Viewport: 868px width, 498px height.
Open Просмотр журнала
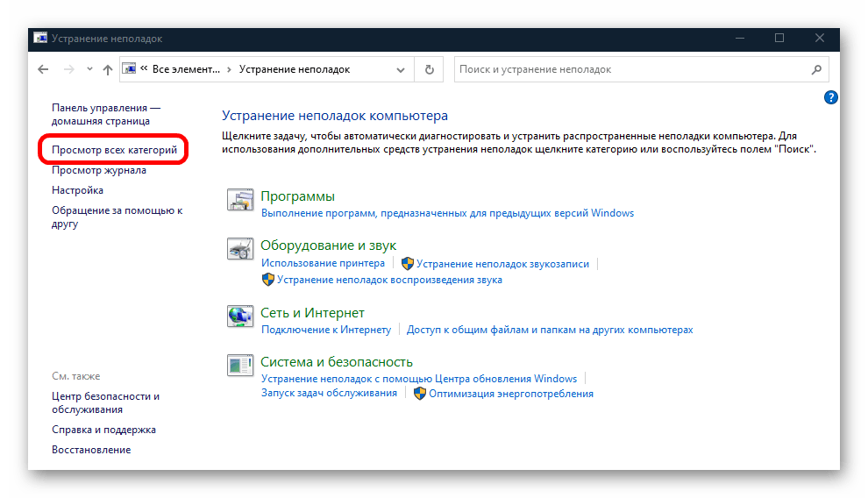pos(99,170)
